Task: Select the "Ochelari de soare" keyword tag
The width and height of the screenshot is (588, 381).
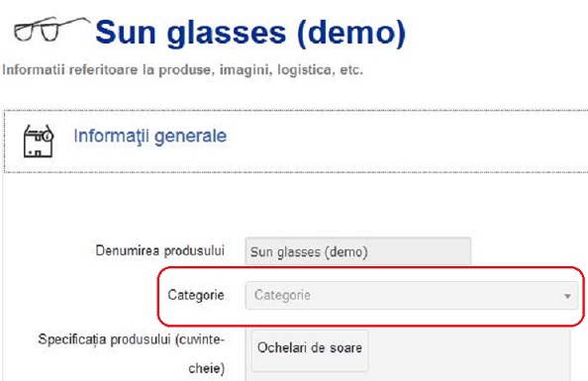Action: (x=310, y=349)
